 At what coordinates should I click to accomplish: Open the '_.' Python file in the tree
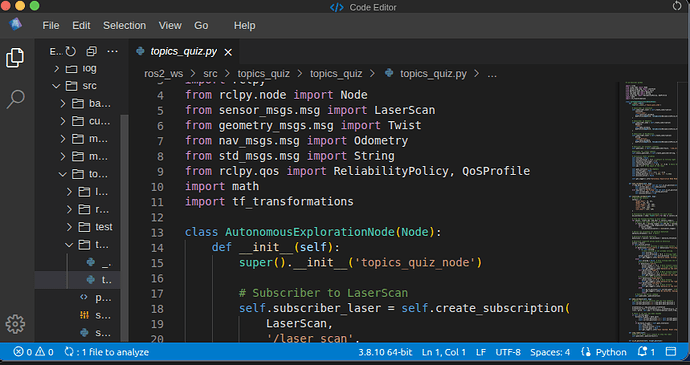tap(77, 262)
